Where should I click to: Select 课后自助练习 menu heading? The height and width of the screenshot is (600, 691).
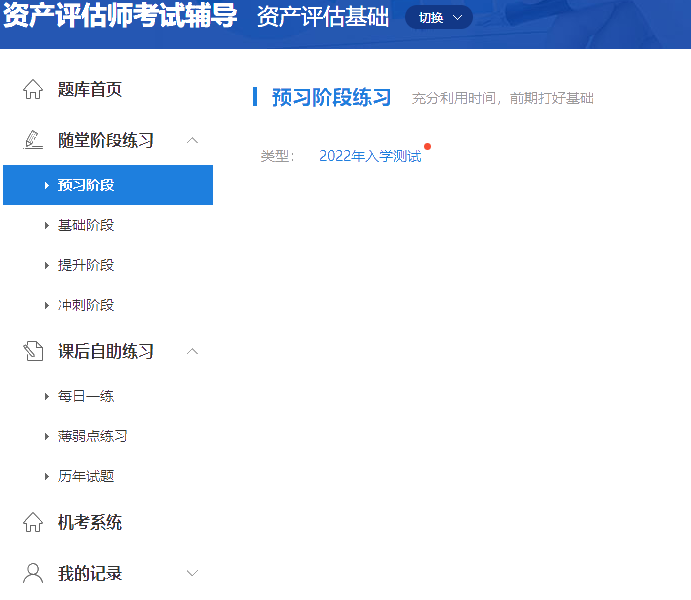(106, 352)
